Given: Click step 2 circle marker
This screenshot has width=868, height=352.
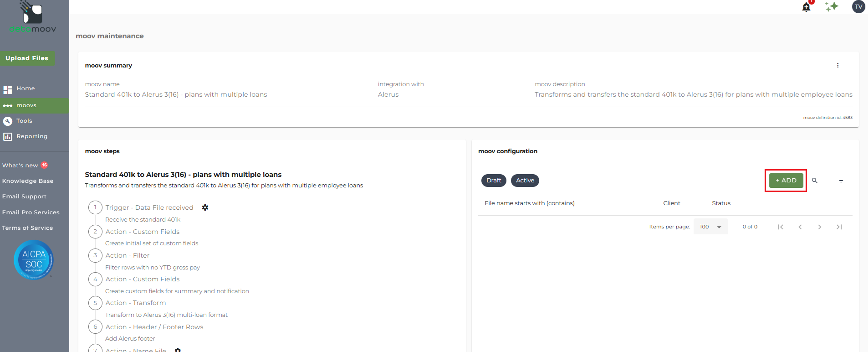Looking at the screenshot, I should (x=95, y=232).
